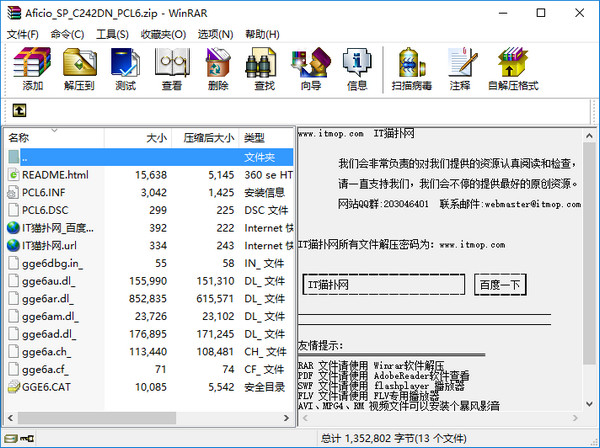Open the 命令(C) menu
Image resolution: width=600 pixels, height=448 pixels.
pyautogui.click(x=67, y=34)
